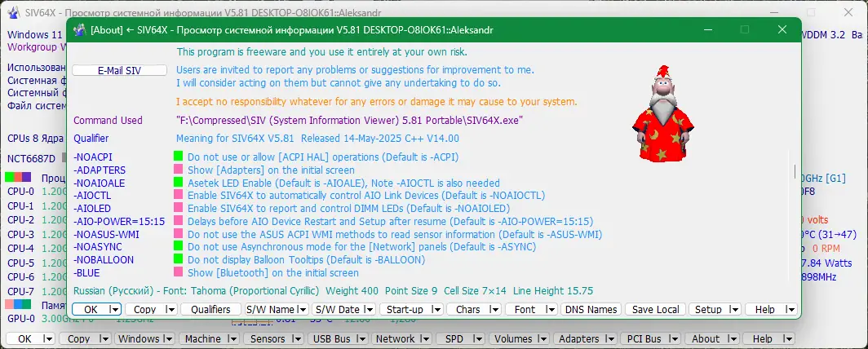Click the -NOAIOALE qualifier name
Screen dimensions: 868x349
[99, 183]
